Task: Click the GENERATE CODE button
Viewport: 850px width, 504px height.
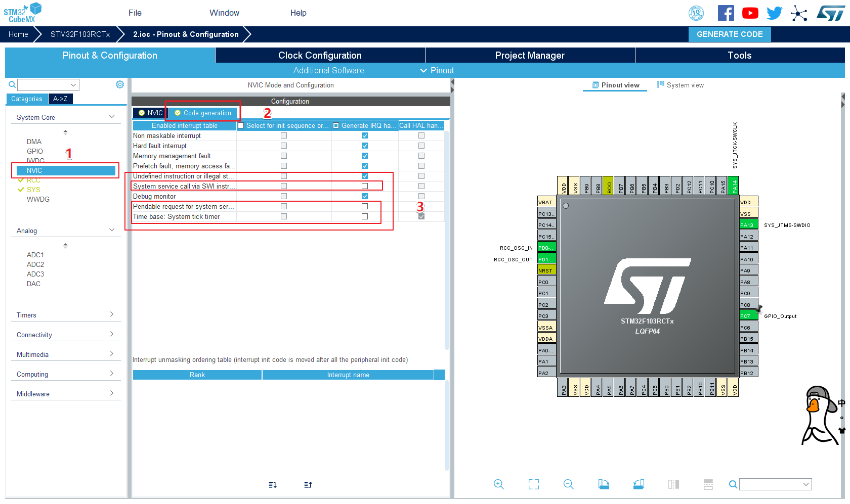Action: [x=730, y=34]
